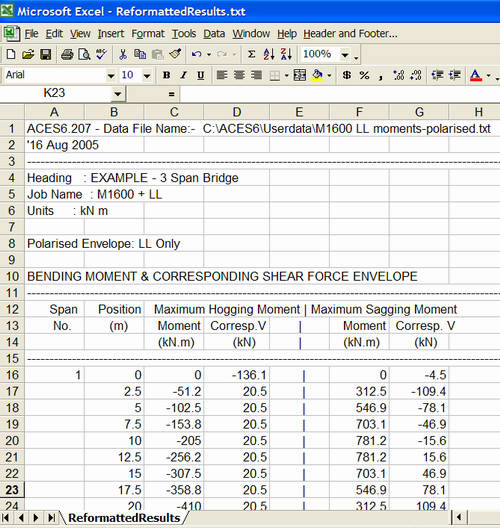Select the Format Painter brush
Image resolution: width=500 pixels, height=528 pixels.
click(175, 54)
